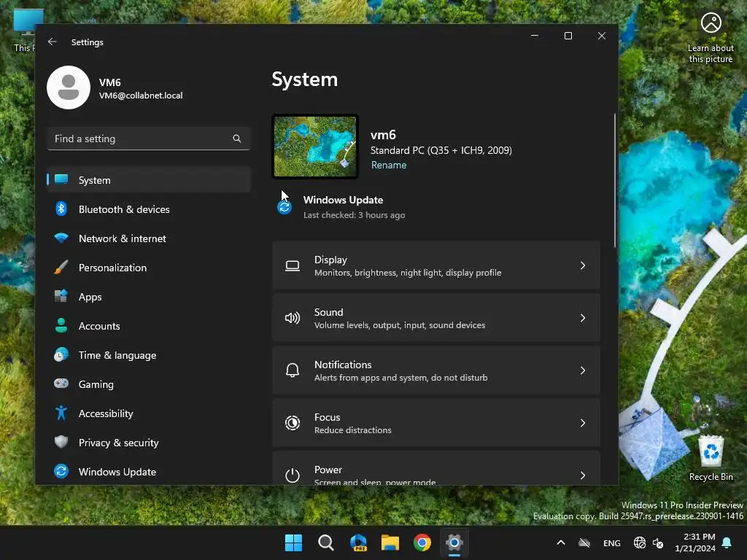Click the VM6 profile avatar picture
Viewport: 747px width, 560px height.
tap(69, 87)
